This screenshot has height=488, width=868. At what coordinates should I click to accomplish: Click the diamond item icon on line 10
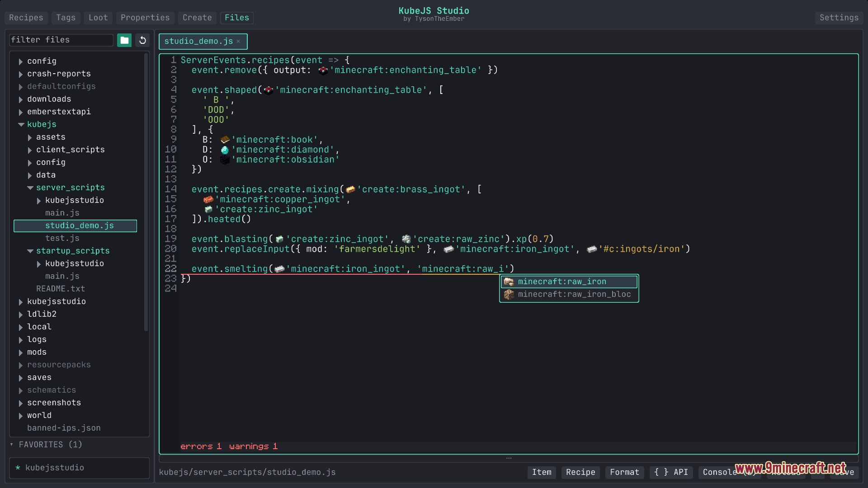pos(225,150)
